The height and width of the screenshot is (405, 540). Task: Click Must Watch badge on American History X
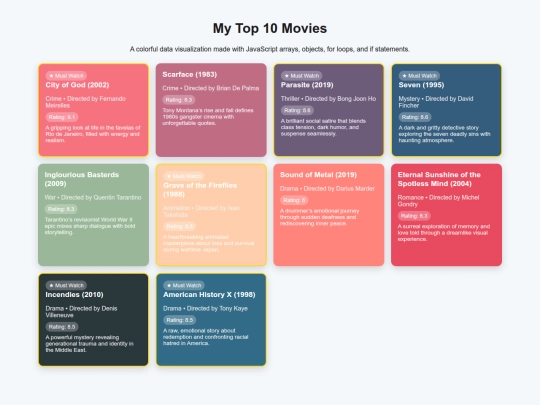184,285
